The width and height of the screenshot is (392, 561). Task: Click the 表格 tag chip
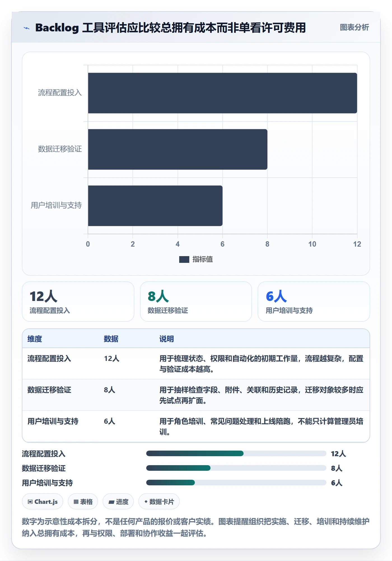point(83,502)
